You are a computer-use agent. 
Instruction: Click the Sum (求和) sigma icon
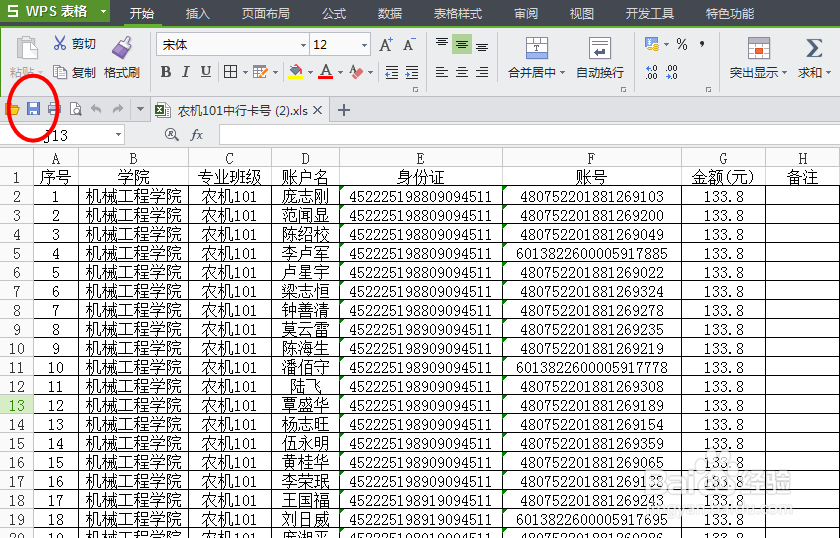point(814,48)
